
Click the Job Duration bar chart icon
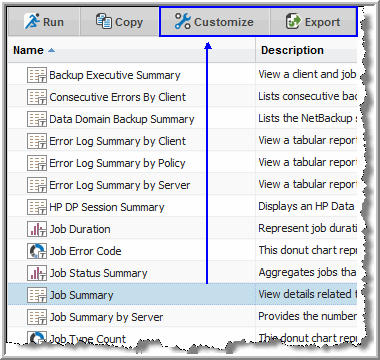click(x=37, y=229)
